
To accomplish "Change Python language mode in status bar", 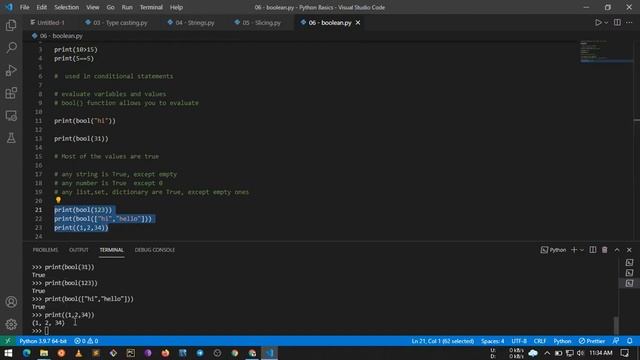I will click(562, 341).
